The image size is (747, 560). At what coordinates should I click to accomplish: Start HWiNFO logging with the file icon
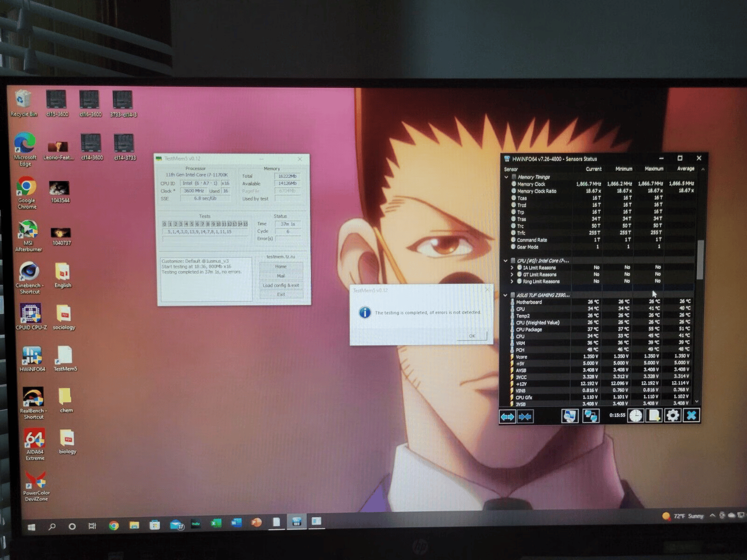[x=654, y=415]
